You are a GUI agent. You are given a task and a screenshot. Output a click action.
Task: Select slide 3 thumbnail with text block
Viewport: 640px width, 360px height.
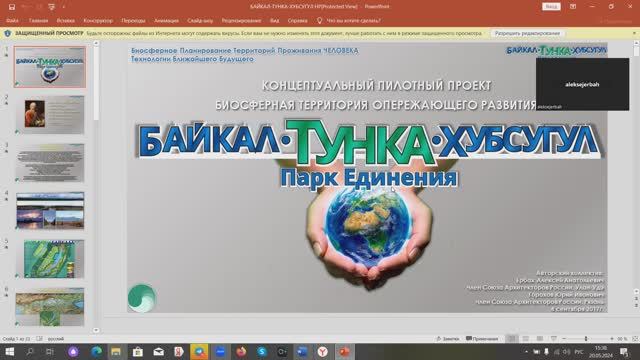(50, 163)
